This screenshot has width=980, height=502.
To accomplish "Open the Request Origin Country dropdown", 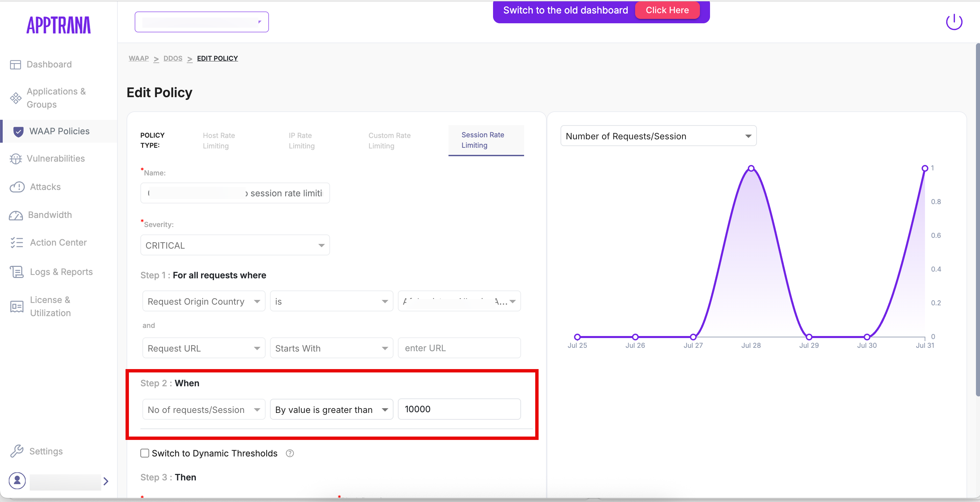I will (x=204, y=301).
